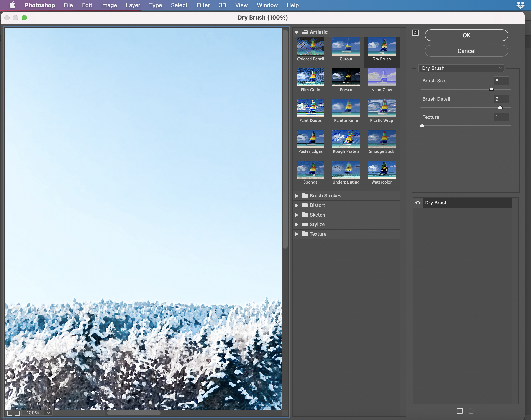Image resolution: width=531 pixels, height=420 pixels.
Task: Click Cancel to dismiss the dialog
Action: coord(466,51)
